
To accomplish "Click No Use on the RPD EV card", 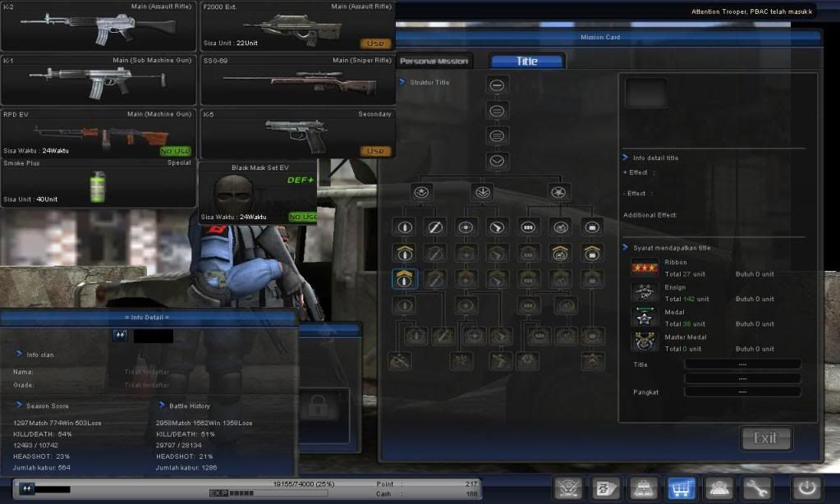I will 175,151.
